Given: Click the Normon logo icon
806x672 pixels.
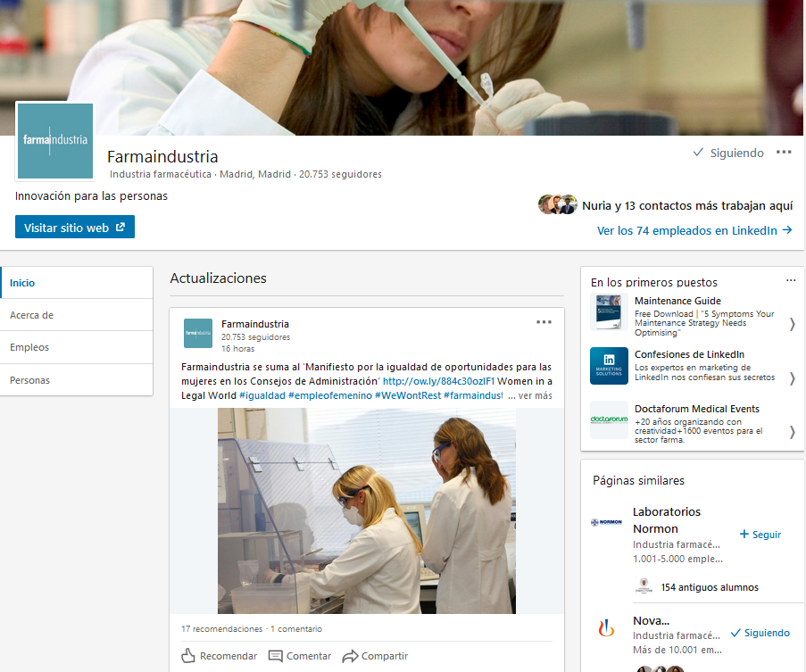Looking at the screenshot, I should [x=607, y=522].
